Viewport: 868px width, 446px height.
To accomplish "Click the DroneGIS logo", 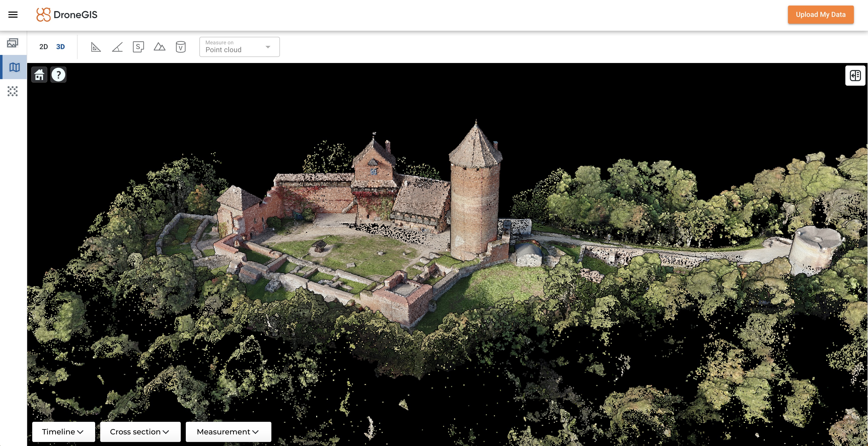I will [x=67, y=15].
